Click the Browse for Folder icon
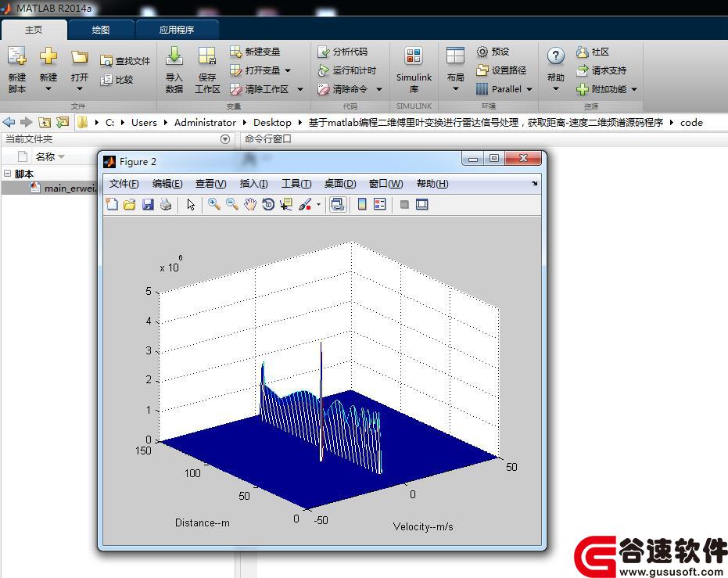 click(63, 123)
